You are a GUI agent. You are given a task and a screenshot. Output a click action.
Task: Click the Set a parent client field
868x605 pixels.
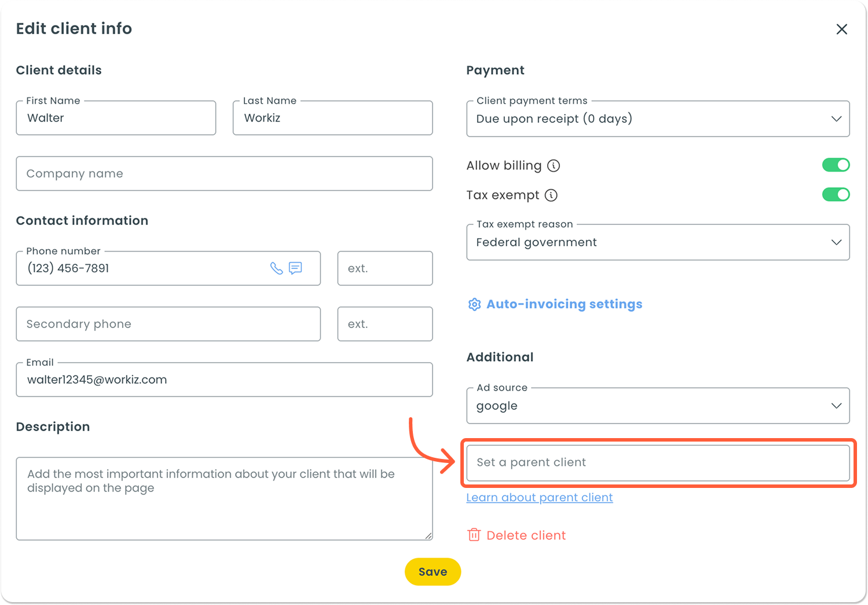click(x=658, y=462)
